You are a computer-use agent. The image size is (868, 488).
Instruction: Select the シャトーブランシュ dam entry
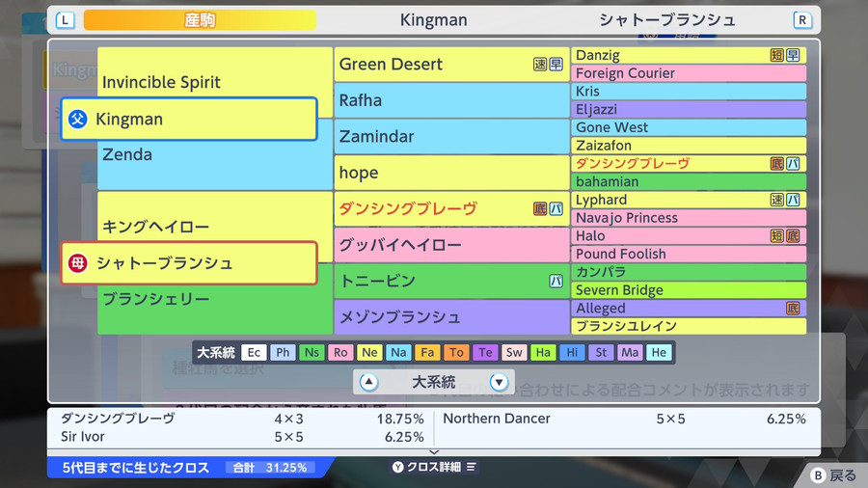pos(189,263)
